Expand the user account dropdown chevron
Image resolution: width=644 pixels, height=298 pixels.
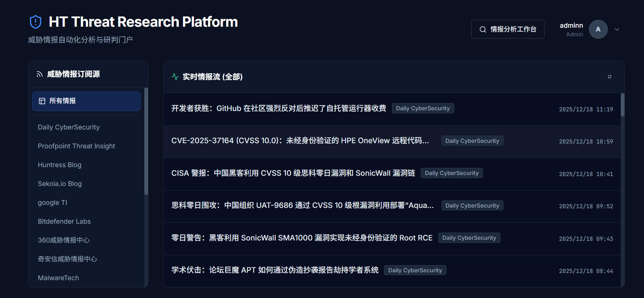click(617, 29)
